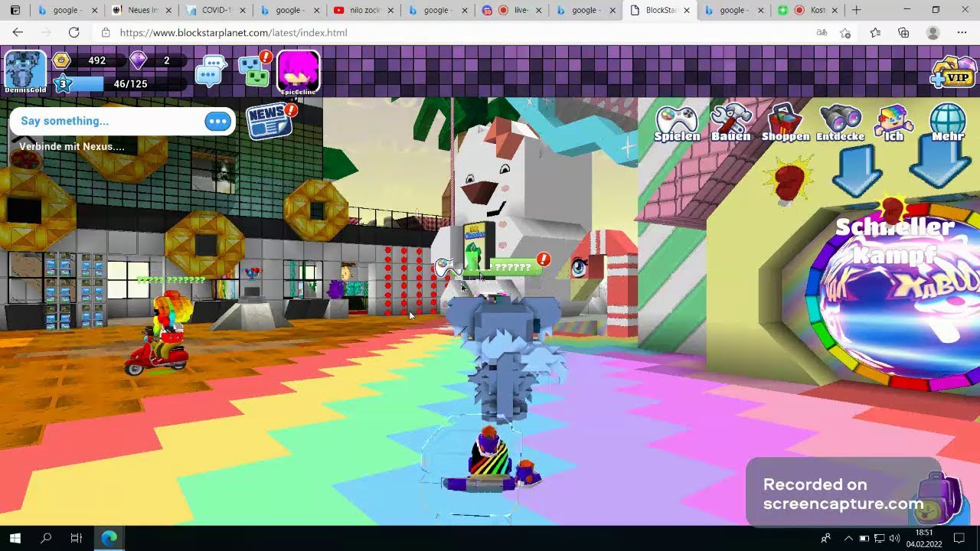Click the diamond count 2
The width and height of the screenshot is (980, 551).
click(166, 60)
